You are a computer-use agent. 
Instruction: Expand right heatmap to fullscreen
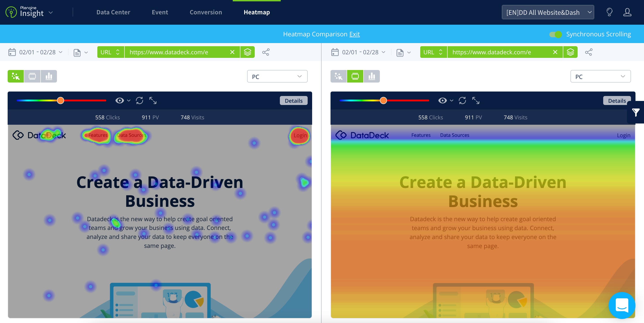click(476, 100)
